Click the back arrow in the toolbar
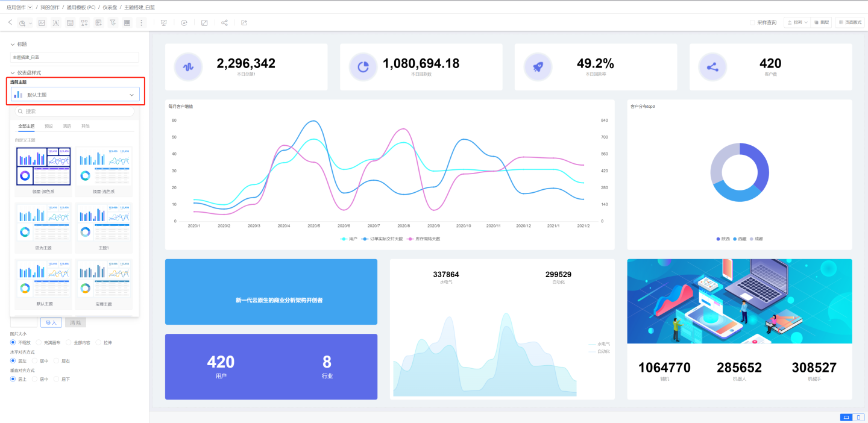Viewport: 868px width, 423px height. [10, 22]
